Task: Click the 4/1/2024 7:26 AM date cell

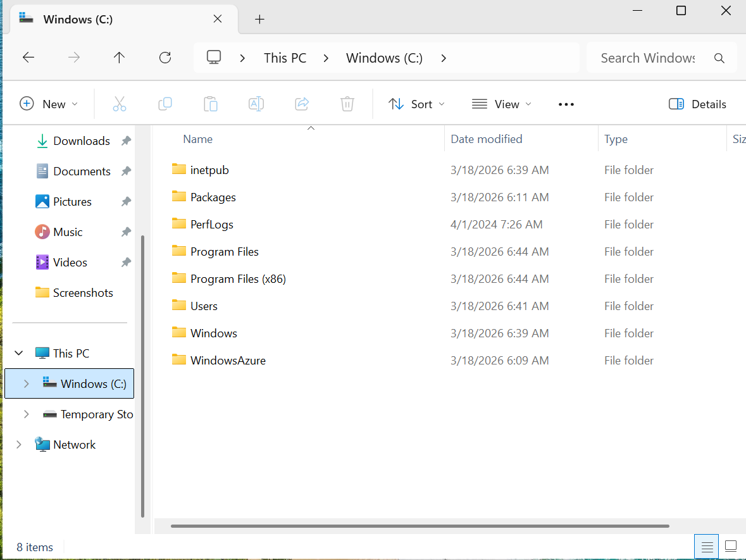Action: point(496,224)
